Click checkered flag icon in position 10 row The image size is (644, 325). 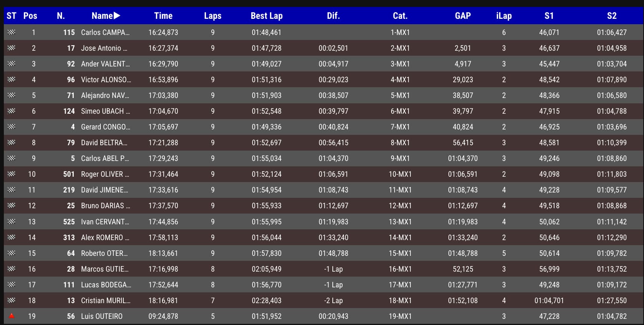point(12,174)
